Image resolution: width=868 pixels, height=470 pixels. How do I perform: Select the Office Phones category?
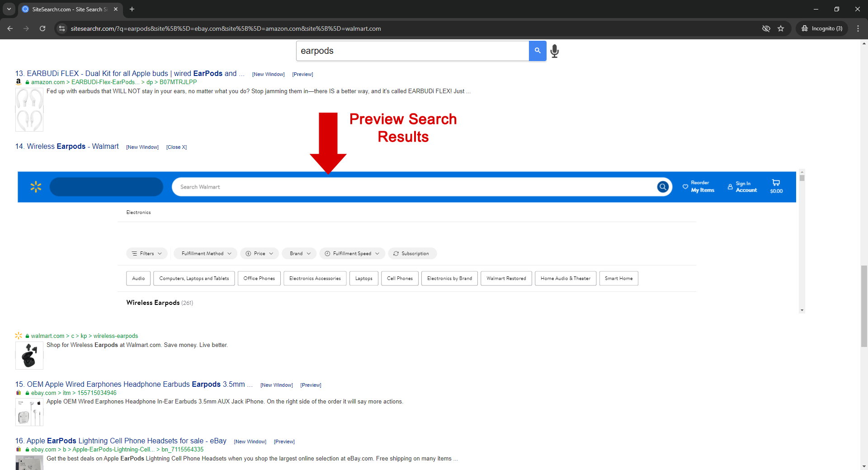(x=259, y=278)
